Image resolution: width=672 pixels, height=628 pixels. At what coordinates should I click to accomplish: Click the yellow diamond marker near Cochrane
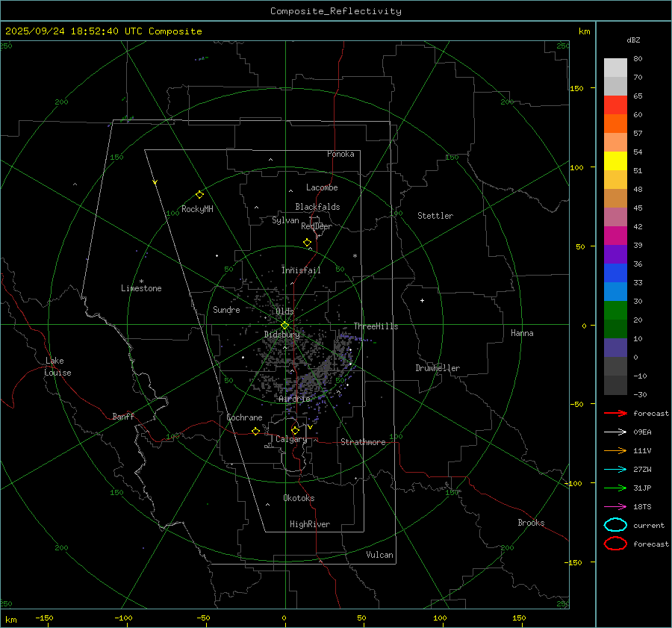255,431
